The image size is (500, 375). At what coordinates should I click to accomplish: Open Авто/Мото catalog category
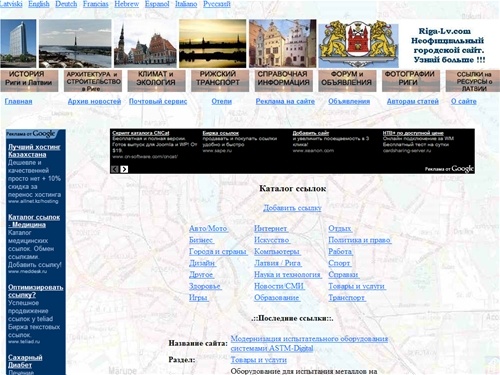point(208,229)
